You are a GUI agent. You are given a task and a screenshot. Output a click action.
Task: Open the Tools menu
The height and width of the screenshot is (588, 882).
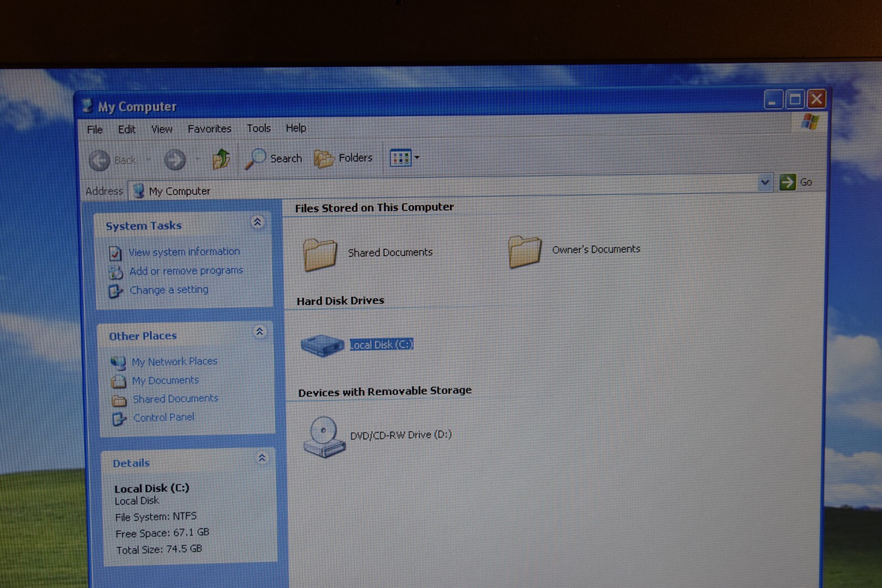259,128
